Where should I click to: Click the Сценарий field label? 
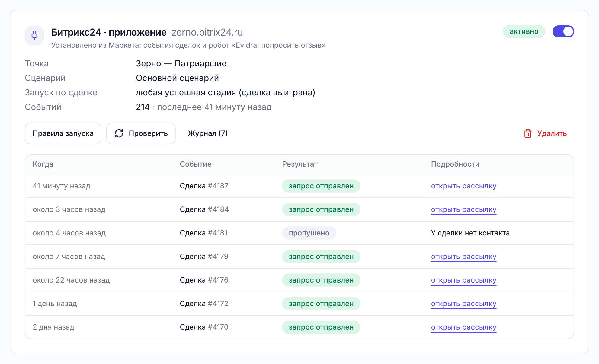point(45,78)
